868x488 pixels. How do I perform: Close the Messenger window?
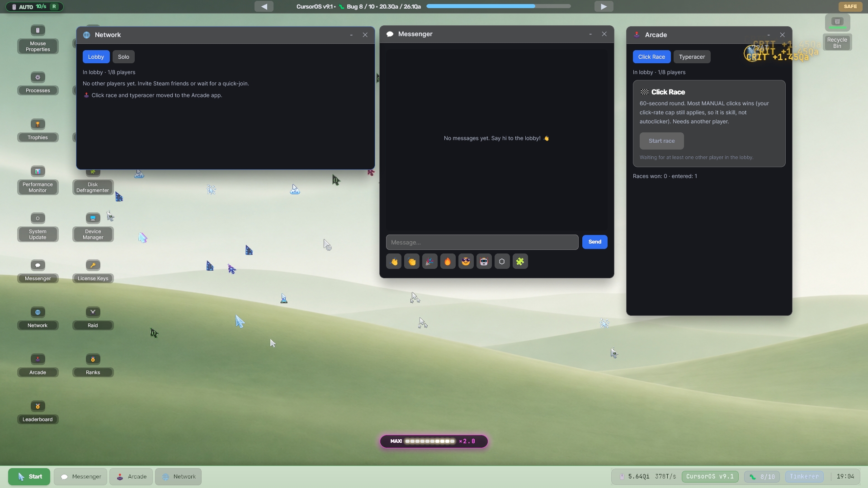click(x=604, y=34)
